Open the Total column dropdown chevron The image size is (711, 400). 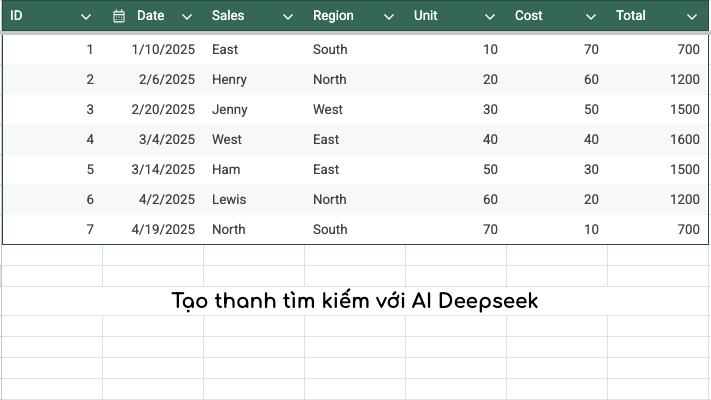pos(692,17)
